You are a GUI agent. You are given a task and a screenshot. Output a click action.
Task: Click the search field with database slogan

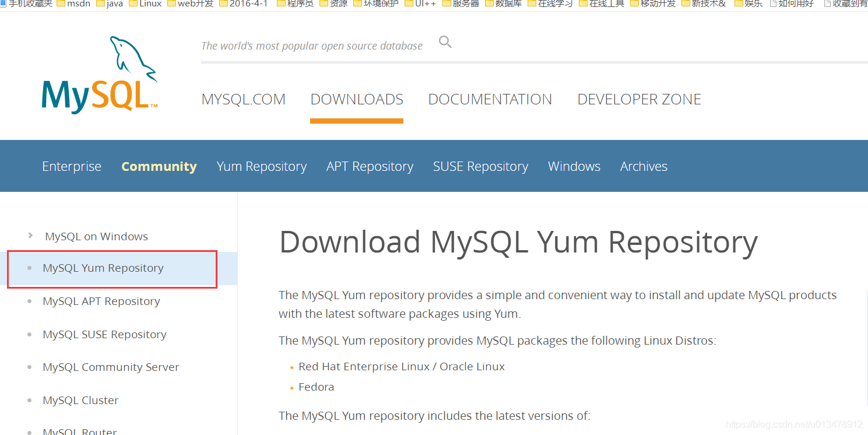coord(312,45)
